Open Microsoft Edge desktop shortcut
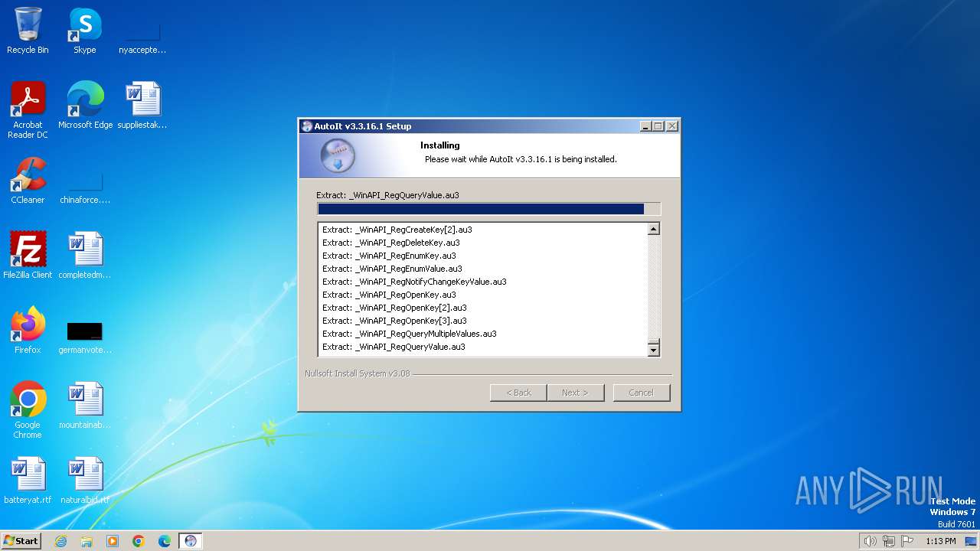980x551 pixels. (85, 106)
